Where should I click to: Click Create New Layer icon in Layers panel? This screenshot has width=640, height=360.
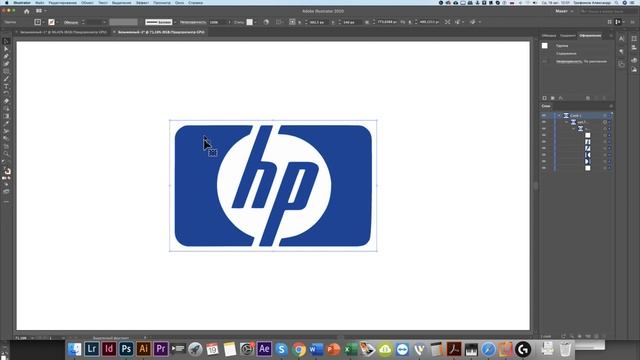point(596,336)
